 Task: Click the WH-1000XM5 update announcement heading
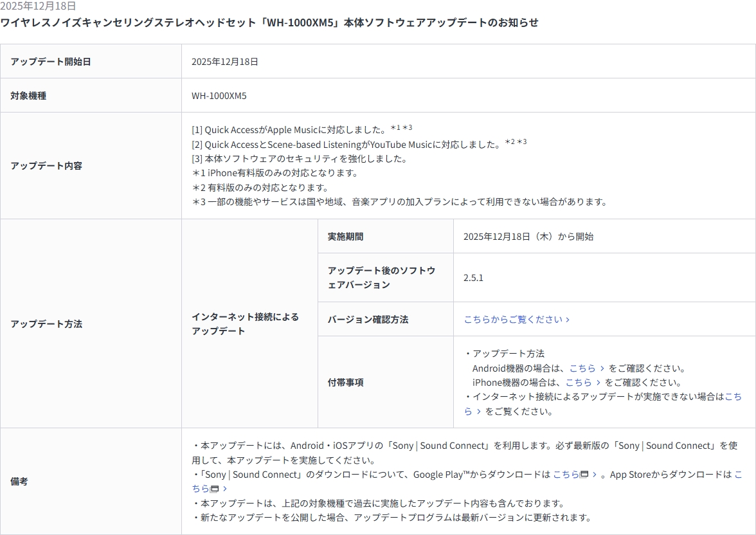click(x=269, y=23)
